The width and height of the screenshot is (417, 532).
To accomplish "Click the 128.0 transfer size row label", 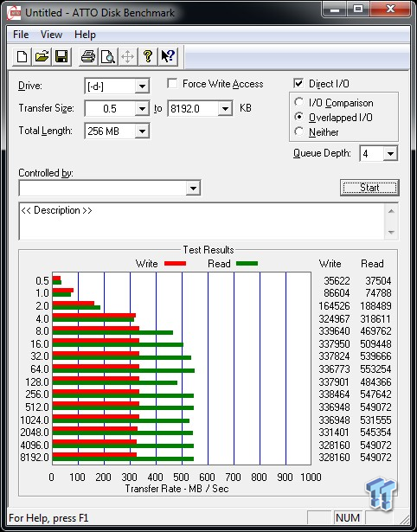I will click(x=37, y=382).
